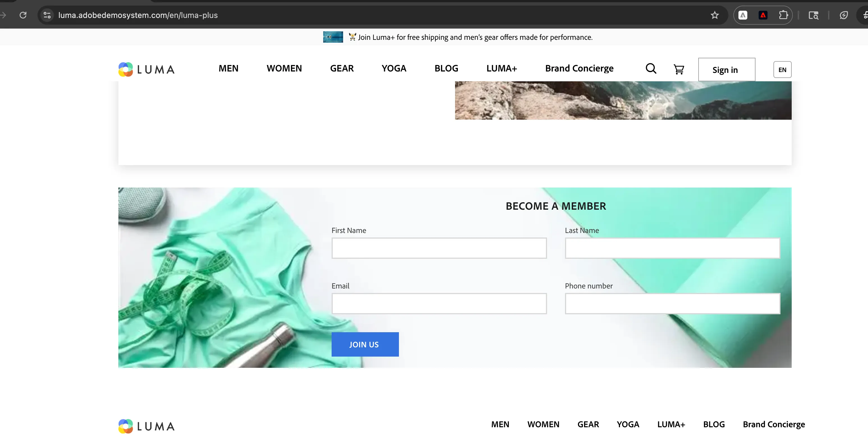
Task: Click the browser reload icon
Action: [x=23, y=15]
